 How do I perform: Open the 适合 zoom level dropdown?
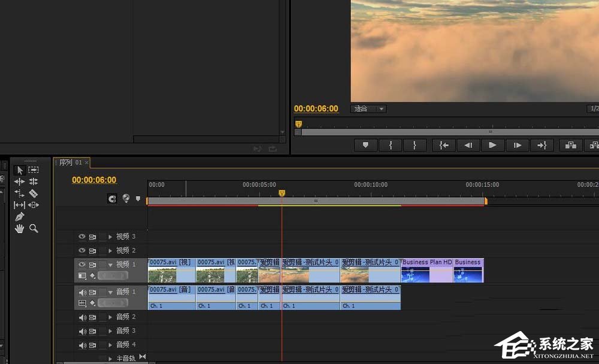click(x=369, y=109)
